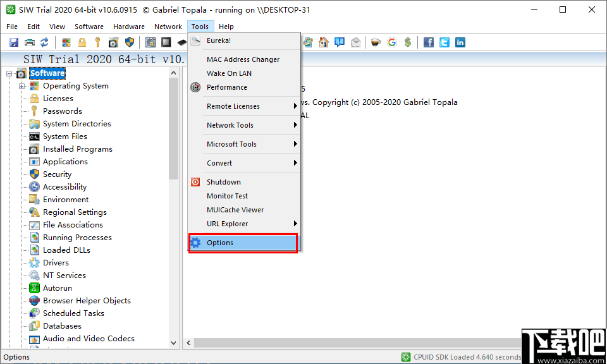Click the Options gear icon
The width and height of the screenshot is (607, 364).
pyautogui.click(x=195, y=243)
